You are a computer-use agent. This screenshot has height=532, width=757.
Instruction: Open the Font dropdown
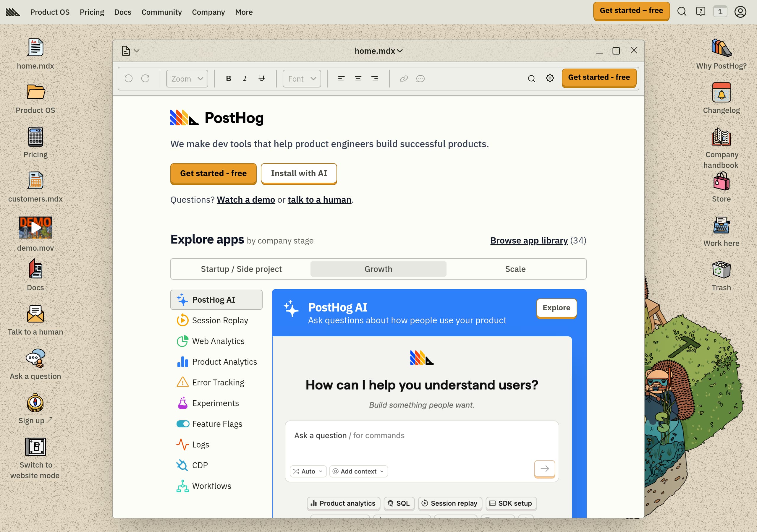(301, 78)
